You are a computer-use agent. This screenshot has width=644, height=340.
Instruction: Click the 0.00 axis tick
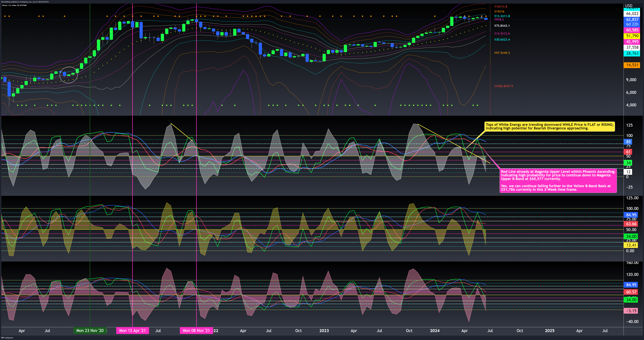630,251
